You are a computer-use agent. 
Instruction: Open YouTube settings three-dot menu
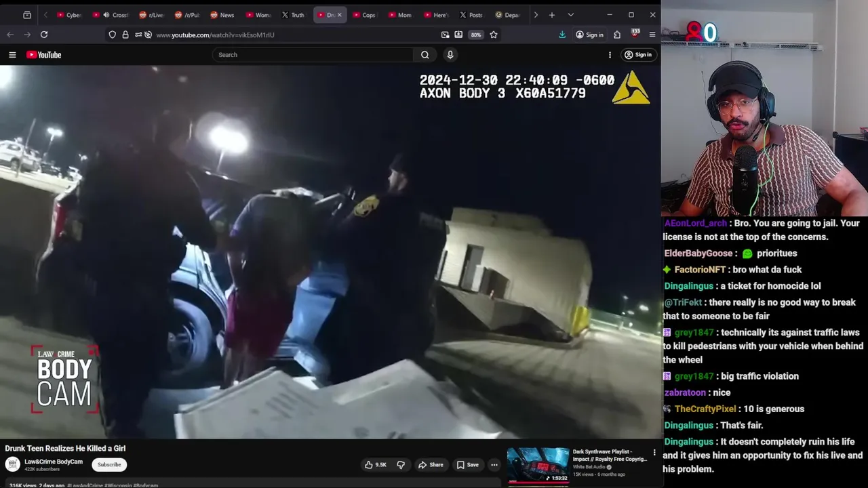click(x=610, y=55)
